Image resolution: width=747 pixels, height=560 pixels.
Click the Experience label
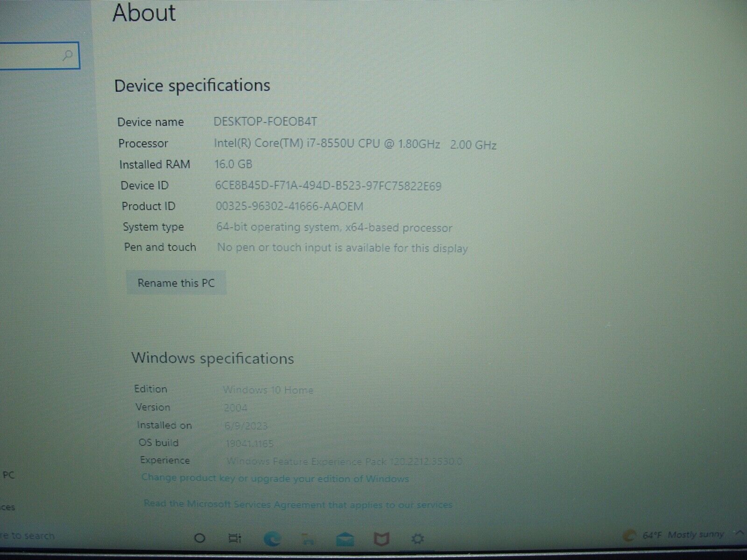point(165,461)
